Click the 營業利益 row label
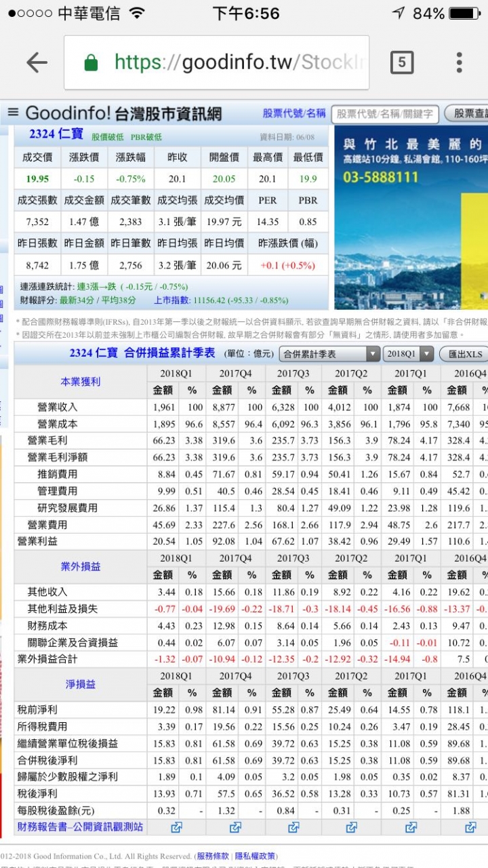The height and width of the screenshot is (868, 488). 37,540
